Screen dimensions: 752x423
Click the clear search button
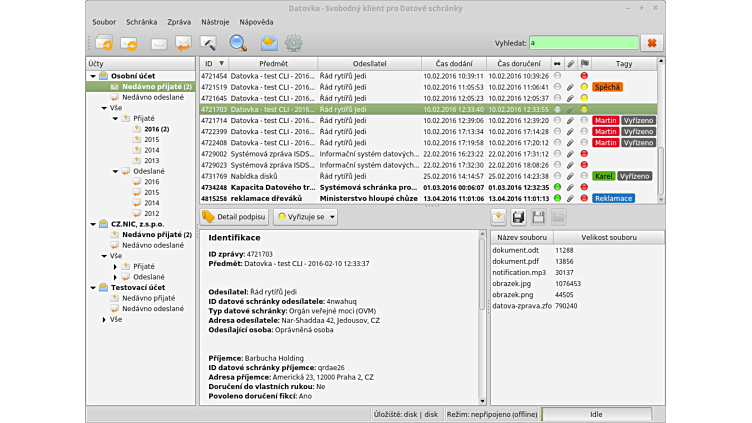click(652, 43)
